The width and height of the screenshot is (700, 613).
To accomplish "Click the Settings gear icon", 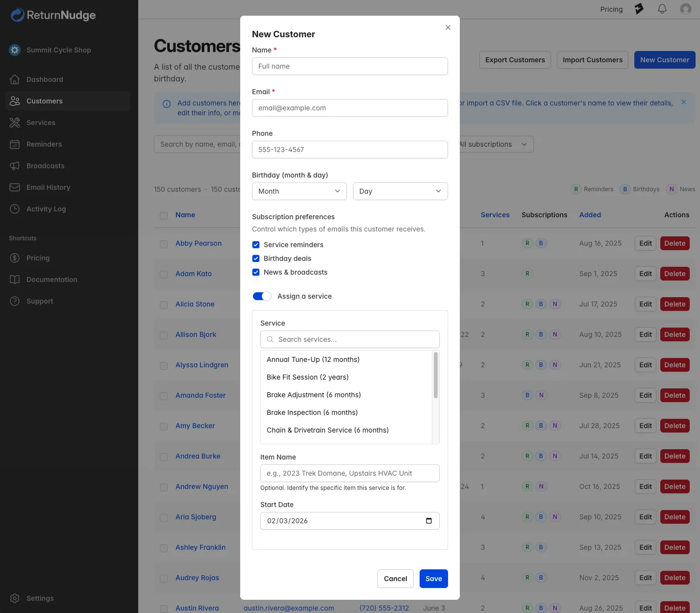I will click(15, 598).
